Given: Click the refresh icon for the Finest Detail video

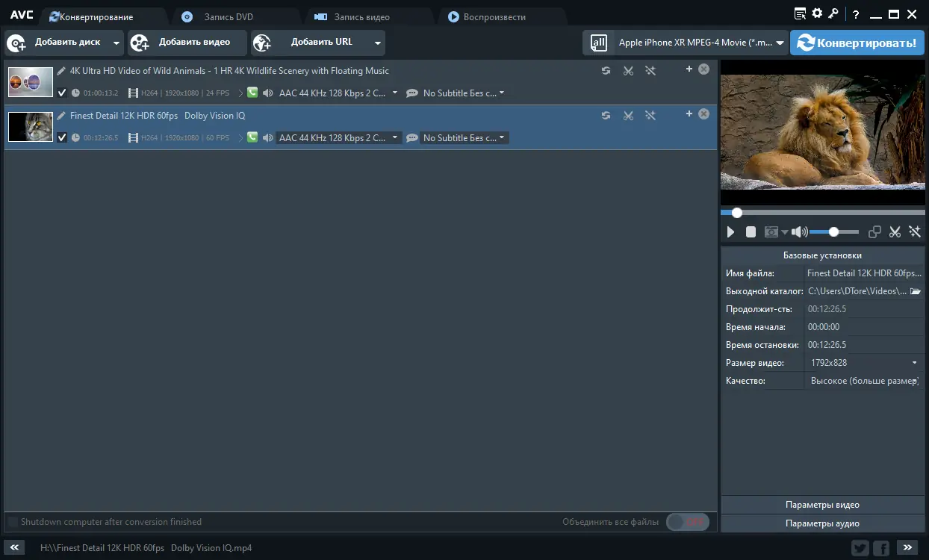Looking at the screenshot, I should (x=606, y=116).
